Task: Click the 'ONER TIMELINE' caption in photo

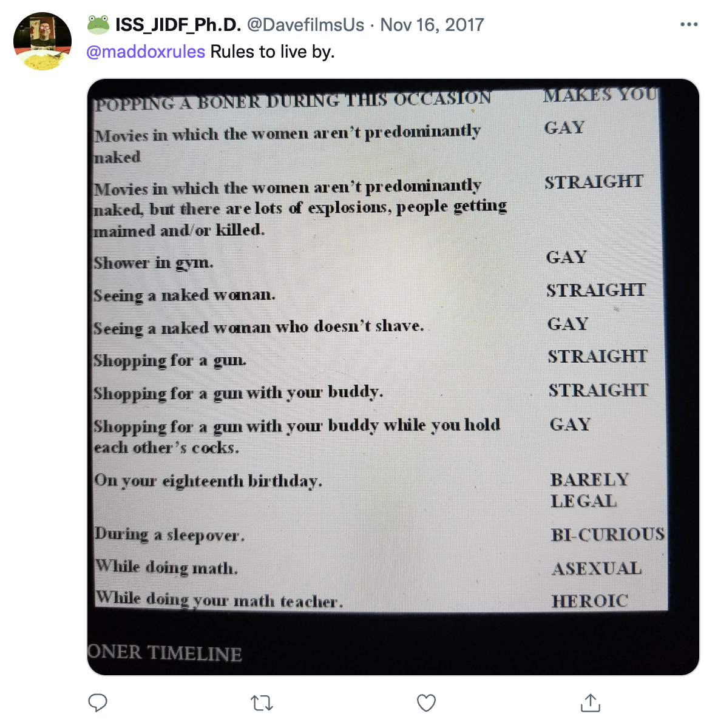Action: point(165,653)
